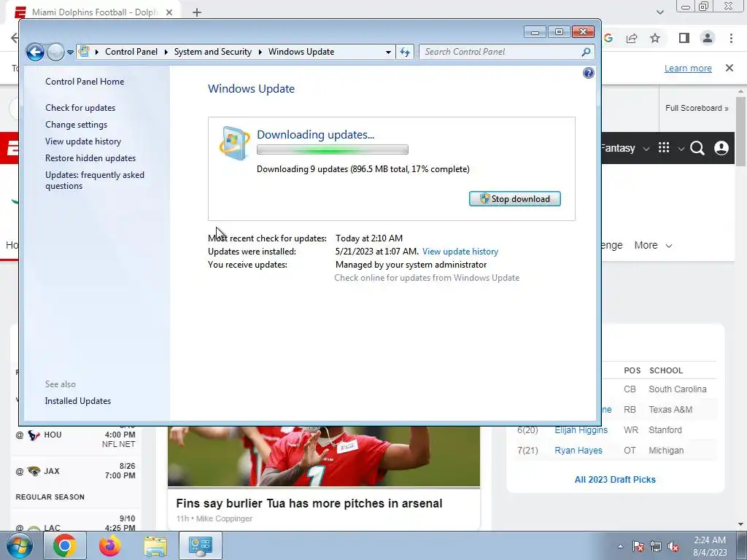Click All 2023 Draft Picks link

tap(614, 480)
